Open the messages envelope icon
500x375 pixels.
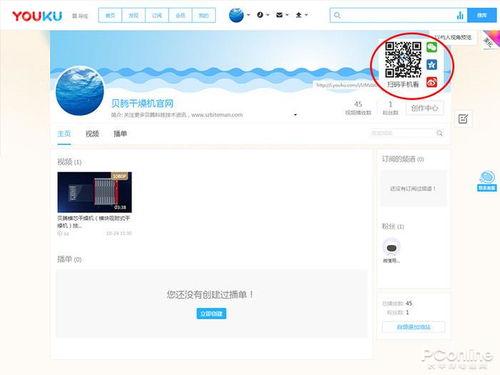coord(279,15)
